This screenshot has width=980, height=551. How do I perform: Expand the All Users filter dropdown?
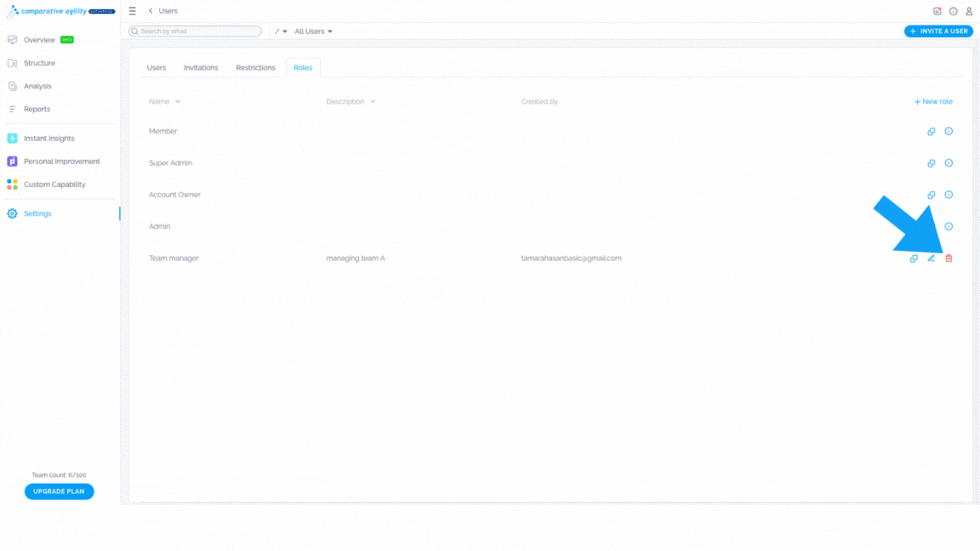[x=313, y=31]
